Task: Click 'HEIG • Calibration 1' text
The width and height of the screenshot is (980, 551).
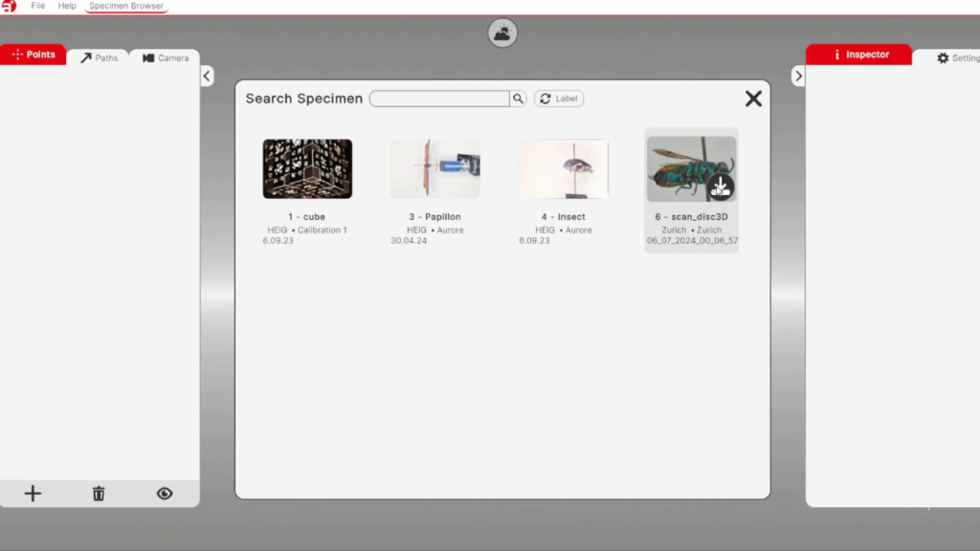Action: pos(307,230)
